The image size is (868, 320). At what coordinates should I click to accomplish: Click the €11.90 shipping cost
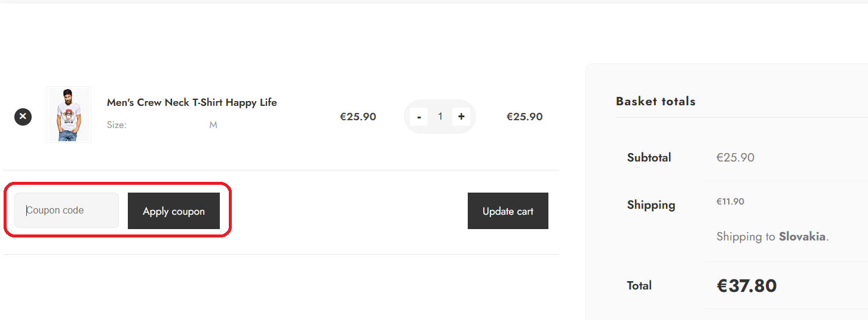(x=730, y=202)
